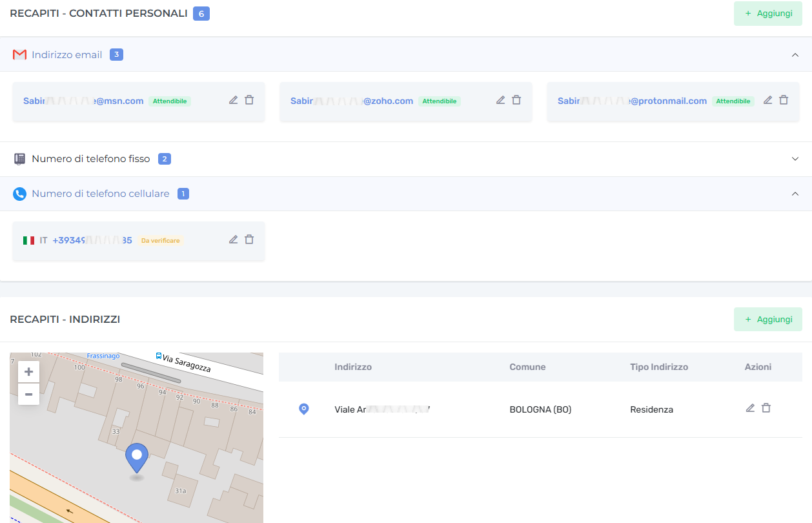Delete the +39 mobile phone number
Viewport: 812px width, 523px height.
(249, 240)
